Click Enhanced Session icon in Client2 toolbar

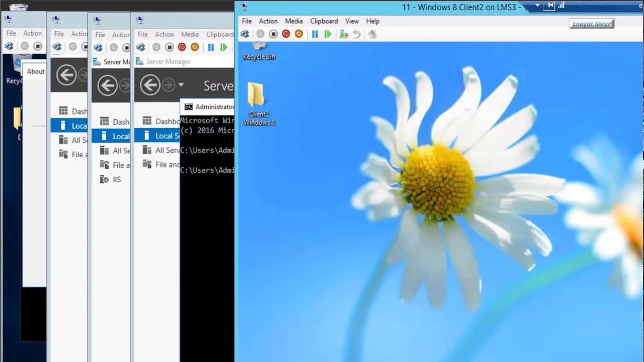click(x=372, y=34)
